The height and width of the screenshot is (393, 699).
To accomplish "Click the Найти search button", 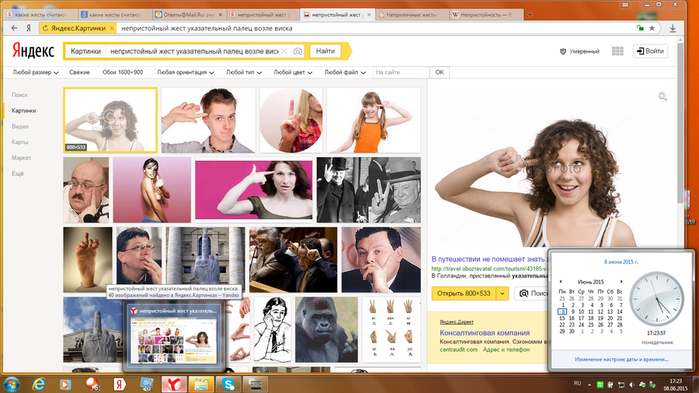I will pyautogui.click(x=325, y=51).
